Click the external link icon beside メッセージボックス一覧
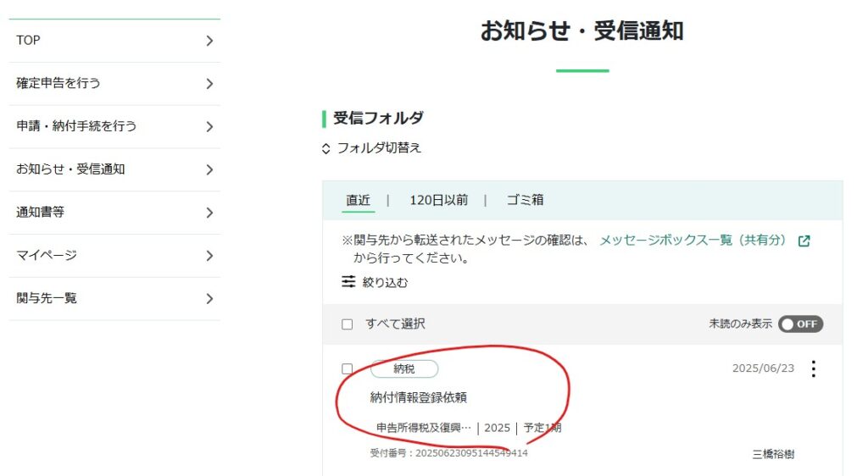 804,241
